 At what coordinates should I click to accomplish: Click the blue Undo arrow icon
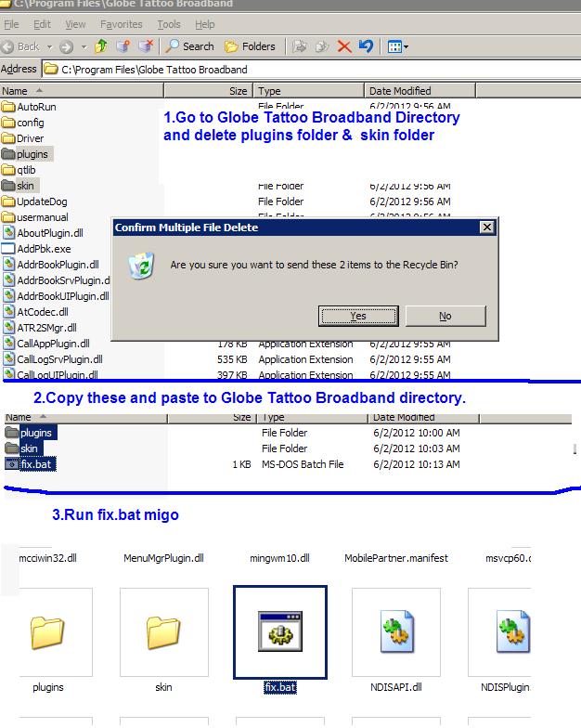pos(366,46)
